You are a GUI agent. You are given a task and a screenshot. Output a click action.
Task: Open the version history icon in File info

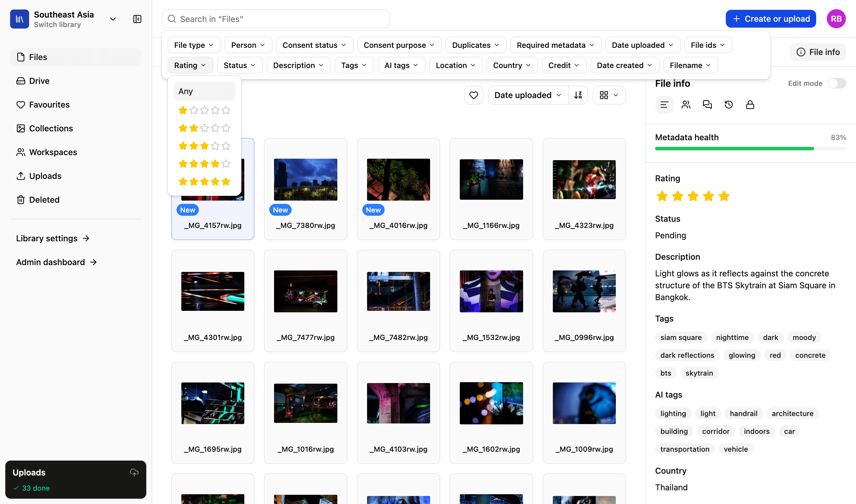(728, 105)
